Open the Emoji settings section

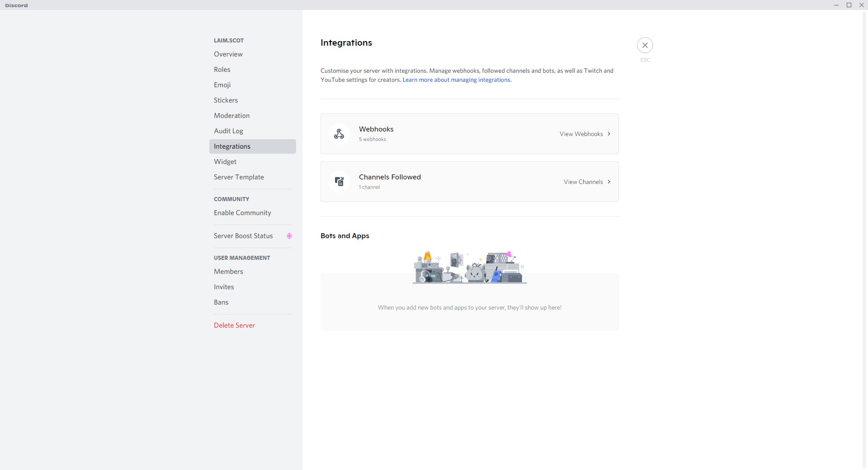pos(222,85)
